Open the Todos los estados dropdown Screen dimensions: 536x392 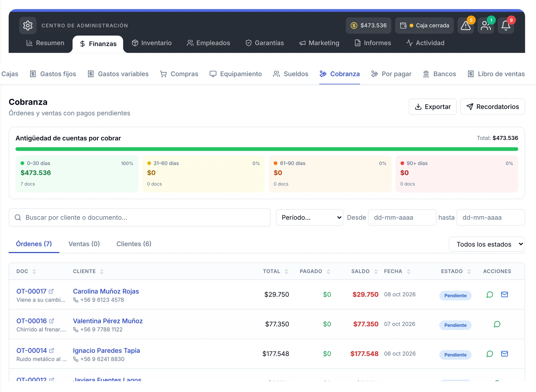(487, 244)
